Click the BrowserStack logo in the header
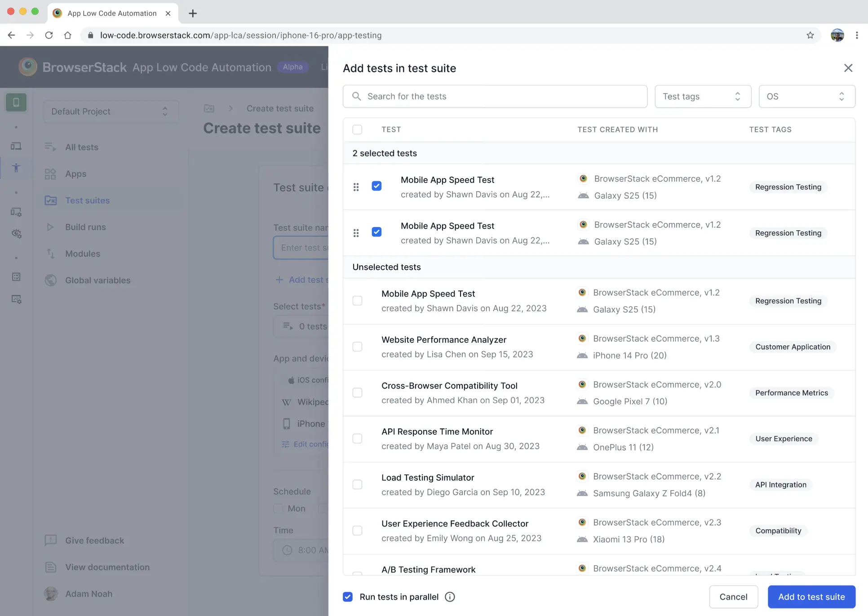This screenshot has width=868, height=616. point(27,67)
